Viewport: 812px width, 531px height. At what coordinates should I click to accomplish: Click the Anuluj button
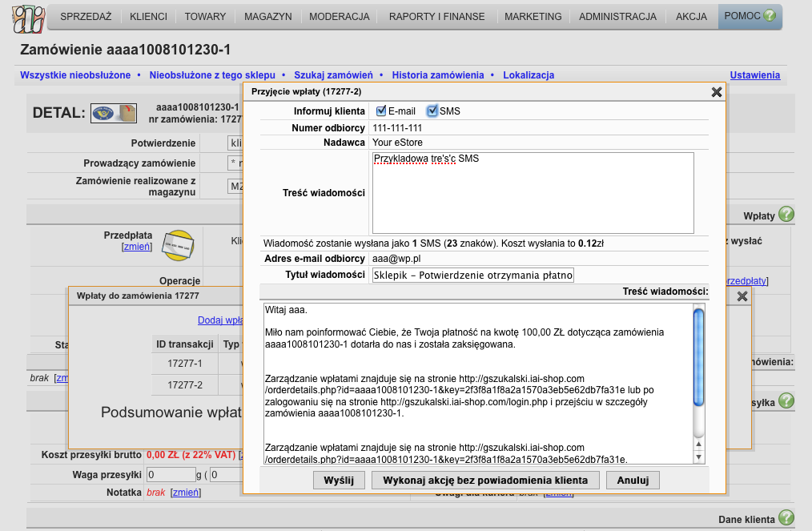click(x=633, y=481)
